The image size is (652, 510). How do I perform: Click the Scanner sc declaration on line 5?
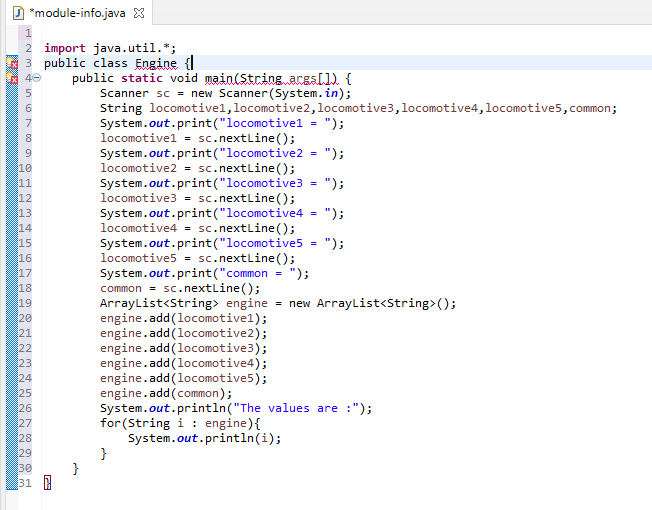click(x=225, y=93)
